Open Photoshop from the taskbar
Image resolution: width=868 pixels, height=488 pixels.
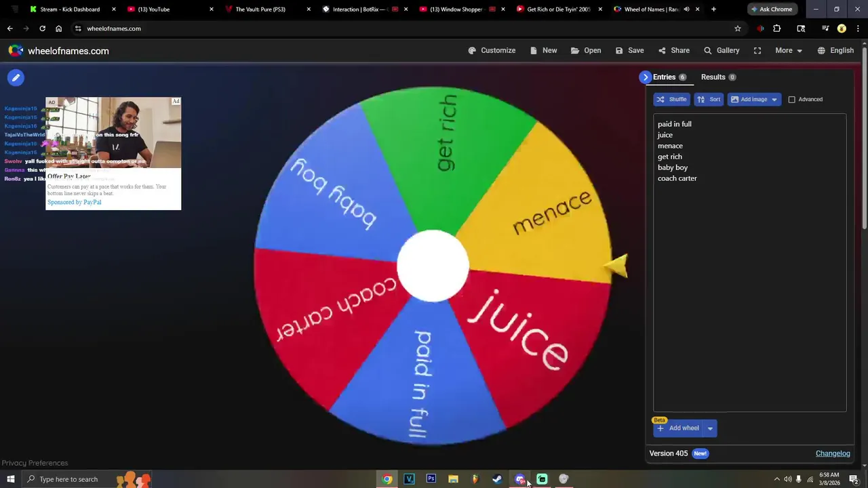(x=431, y=479)
